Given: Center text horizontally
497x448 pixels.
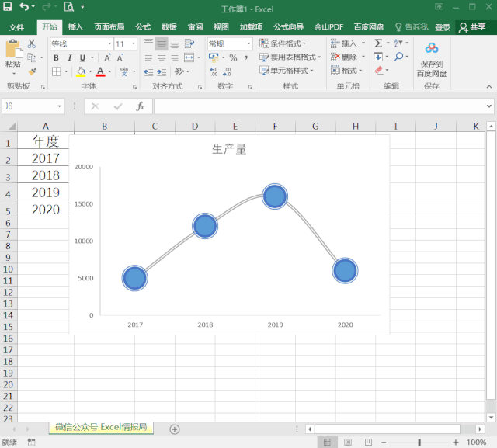Looking at the screenshot, I should [162, 57].
